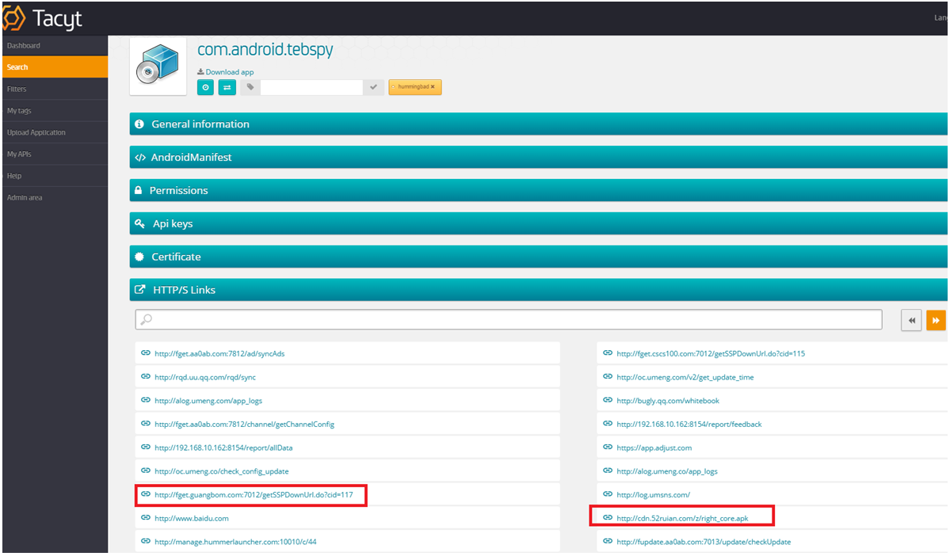This screenshot has height=560, width=950.
Task: Remove the hummingbad tag
Action: (433, 87)
